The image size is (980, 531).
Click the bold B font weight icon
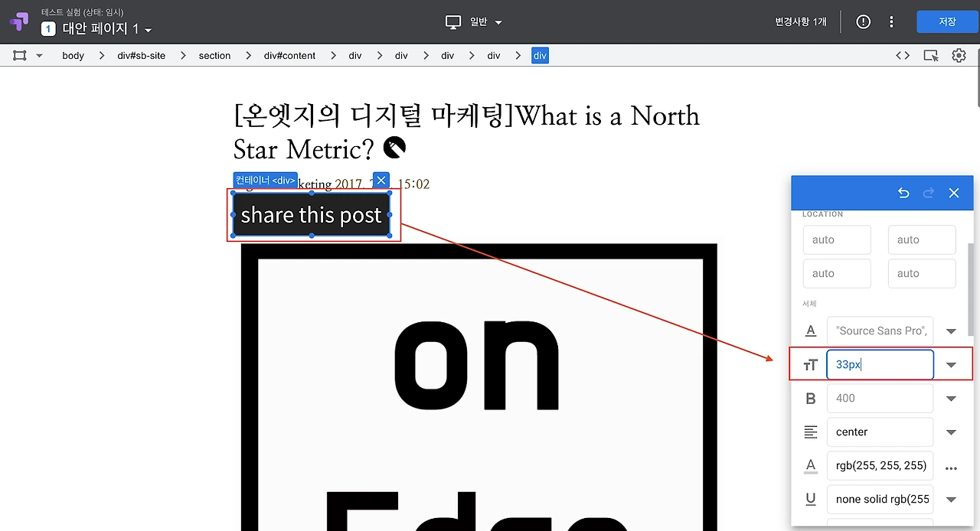click(810, 398)
